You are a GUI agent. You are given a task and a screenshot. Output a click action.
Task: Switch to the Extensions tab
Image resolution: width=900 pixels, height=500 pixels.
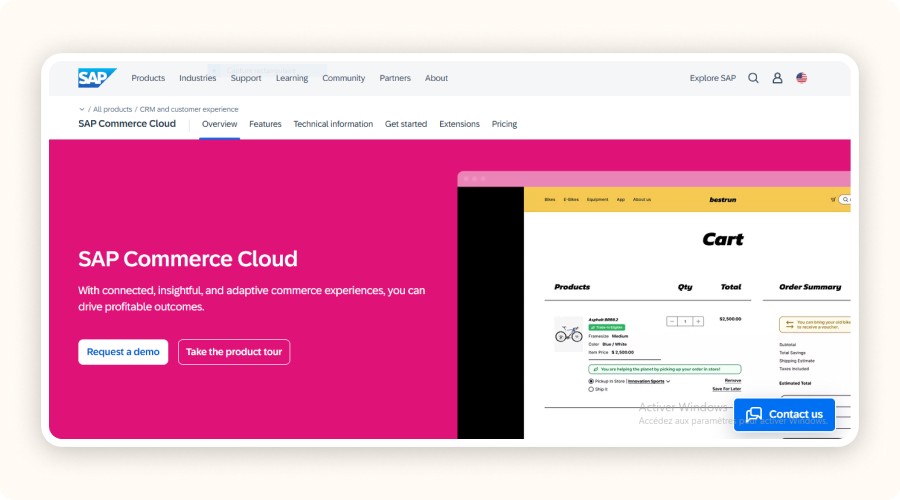pyautogui.click(x=459, y=124)
